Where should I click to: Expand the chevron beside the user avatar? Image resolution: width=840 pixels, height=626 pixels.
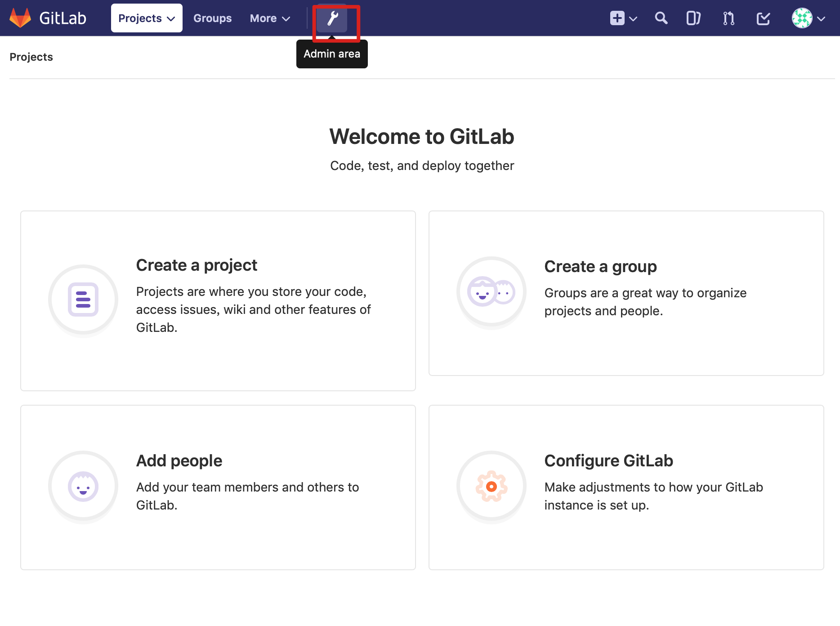[x=821, y=19]
